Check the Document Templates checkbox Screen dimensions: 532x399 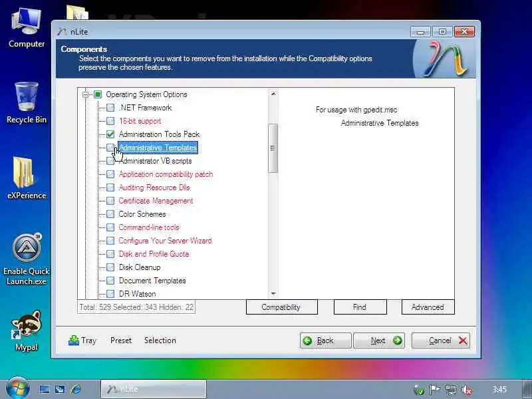click(110, 281)
